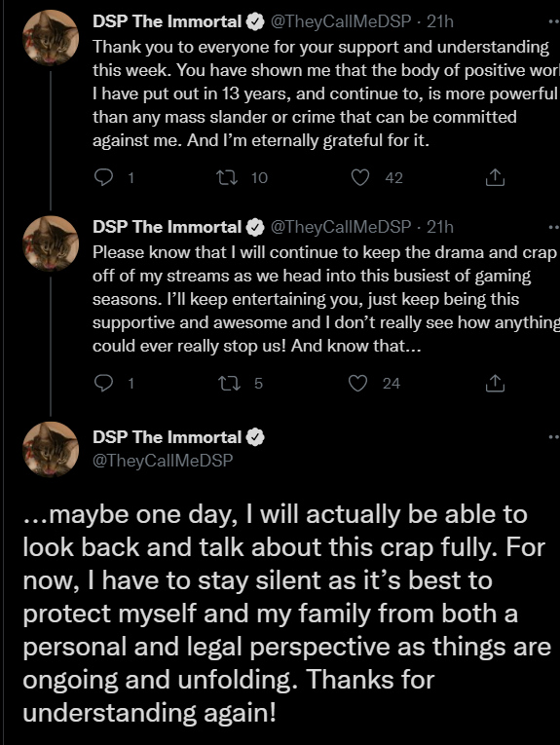Reply to the second tweet about streams
The width and height of the screenshot is (560, 745).
pos(103,383)
